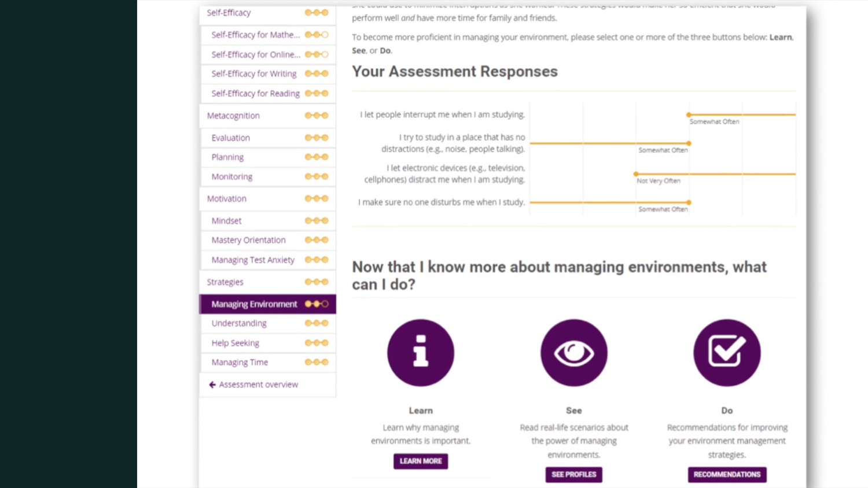Open the Self-Efficacy category heading
The width and height of the screenshot is (868, 488).
(x=229, y=13)
